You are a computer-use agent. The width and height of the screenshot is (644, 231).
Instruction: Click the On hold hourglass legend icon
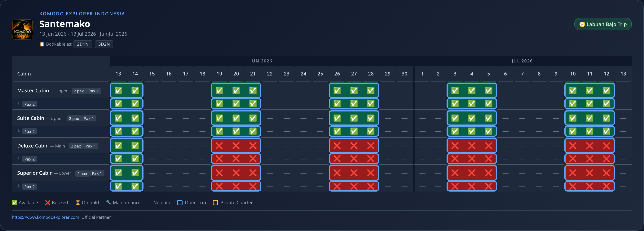click(x=78, y=203)
